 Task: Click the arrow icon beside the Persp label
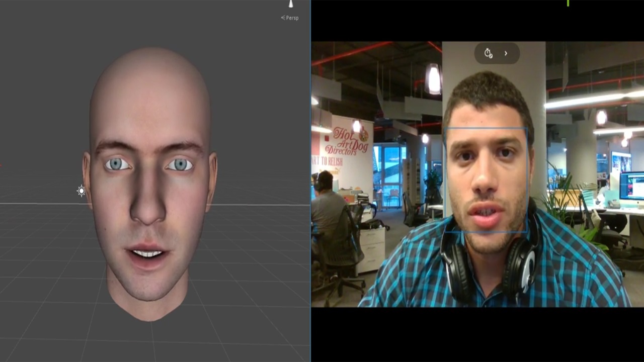click(x=283, y=18)
